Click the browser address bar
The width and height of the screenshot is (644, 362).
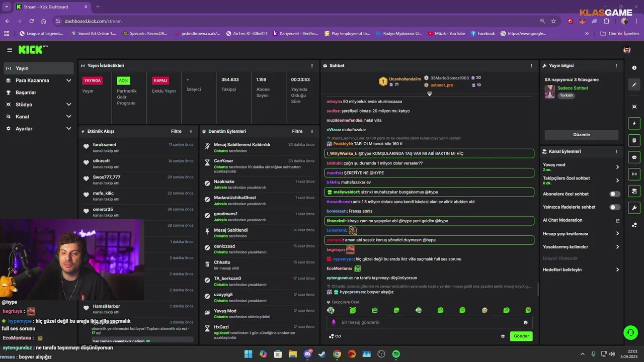(297, 21)
